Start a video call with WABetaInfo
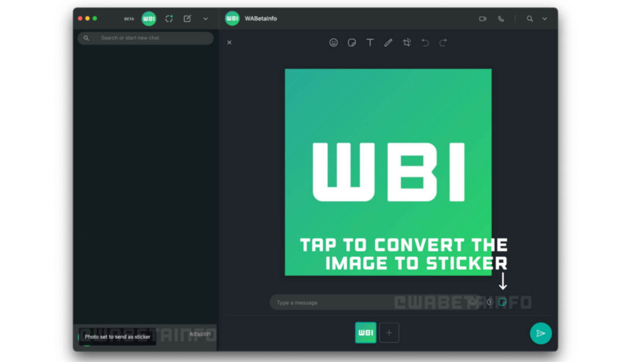This screenshot has width=644, height=362. click(x=483, y=19)
